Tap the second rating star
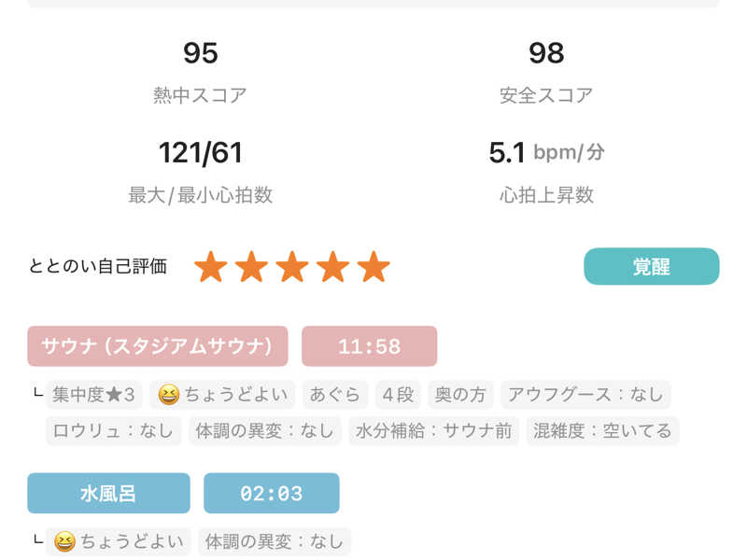This screenshot has width=747, height=560. coord(252,267)
